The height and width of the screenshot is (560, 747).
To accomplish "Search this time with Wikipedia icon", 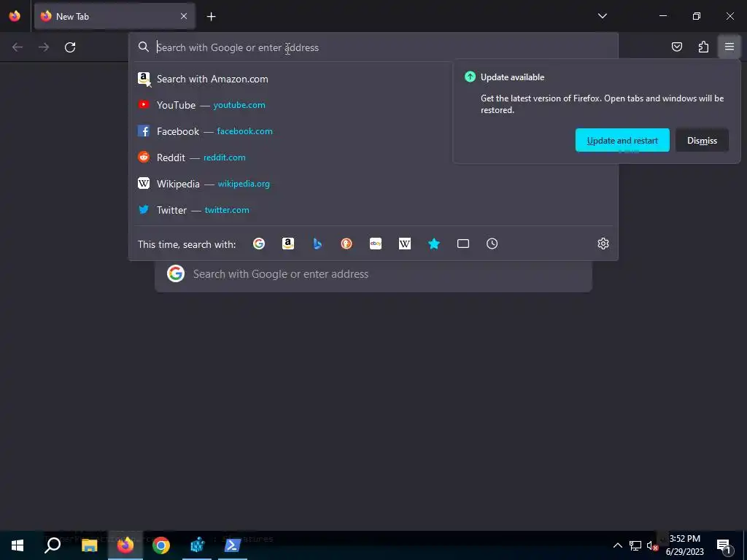I will 404,244.
